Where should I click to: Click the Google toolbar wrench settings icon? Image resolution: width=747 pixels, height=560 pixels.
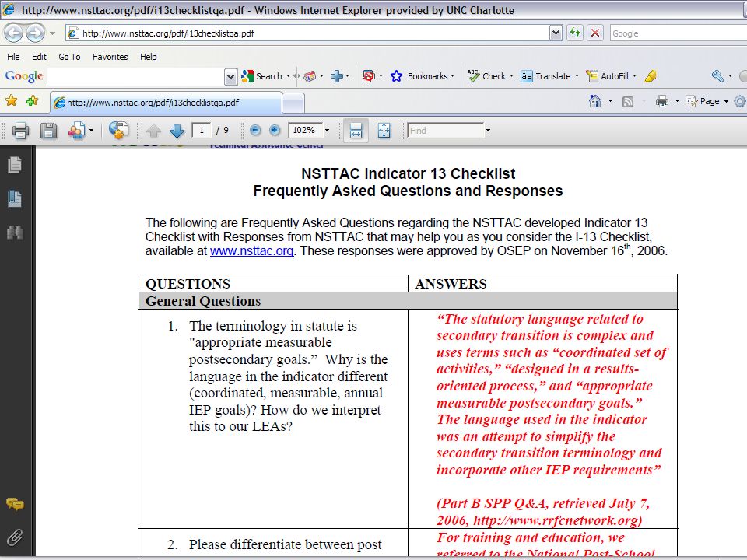[717, 76]
